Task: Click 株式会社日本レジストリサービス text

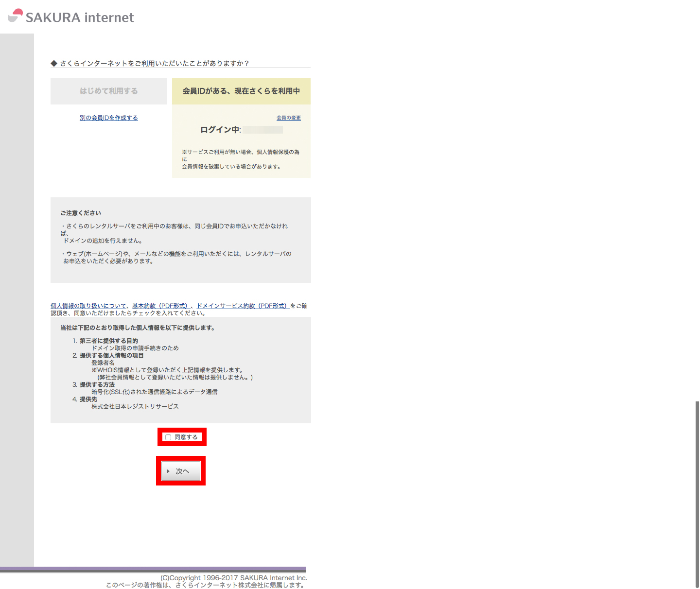Action: pyautogui.click(x=135, y=406)
